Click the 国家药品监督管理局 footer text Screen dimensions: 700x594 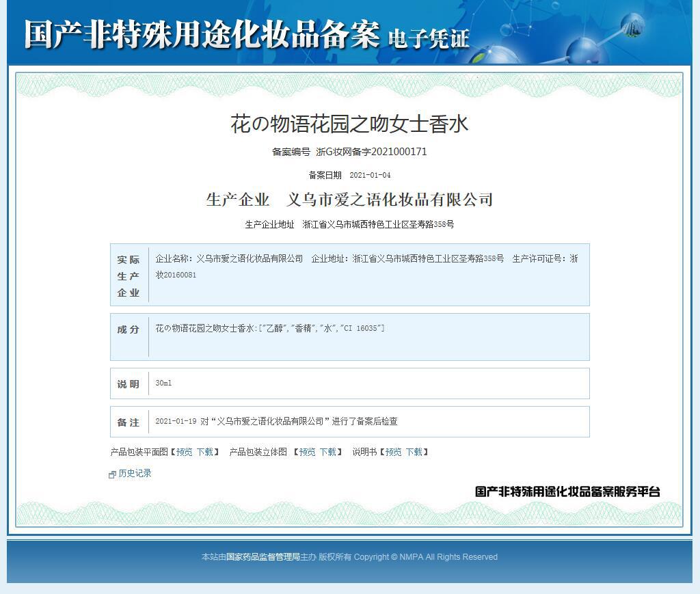[263, 557]
